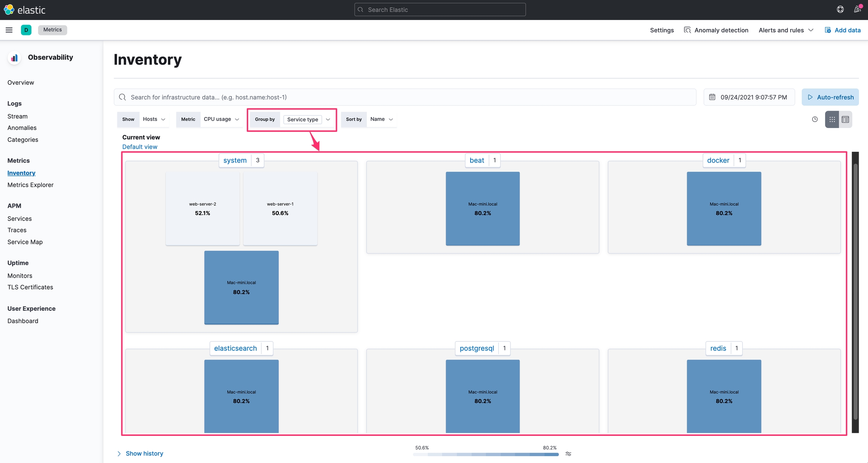Image resolution: width=868 pixels, height=463 pixels.
Task: Click the docker group label
Action: 718,160
